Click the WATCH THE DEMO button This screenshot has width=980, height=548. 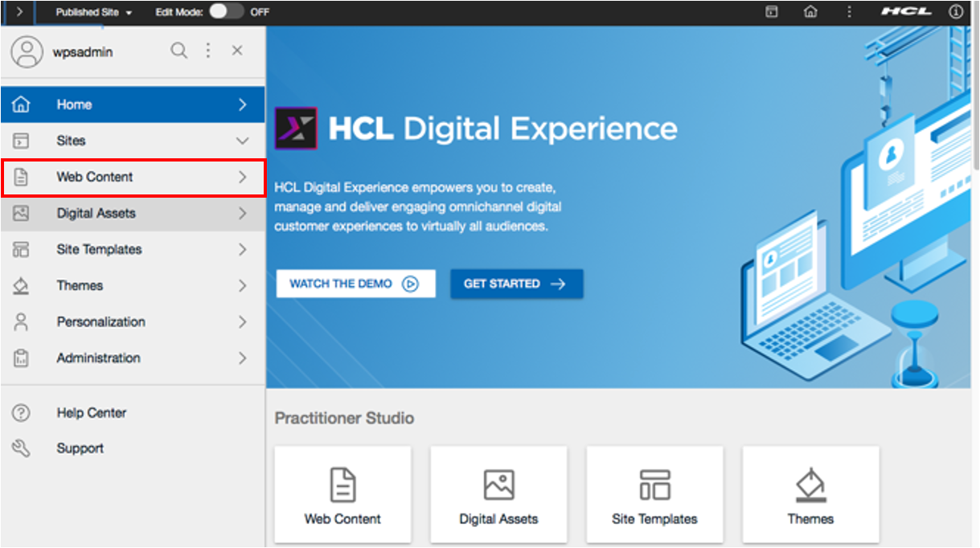[x=356, y=284]
